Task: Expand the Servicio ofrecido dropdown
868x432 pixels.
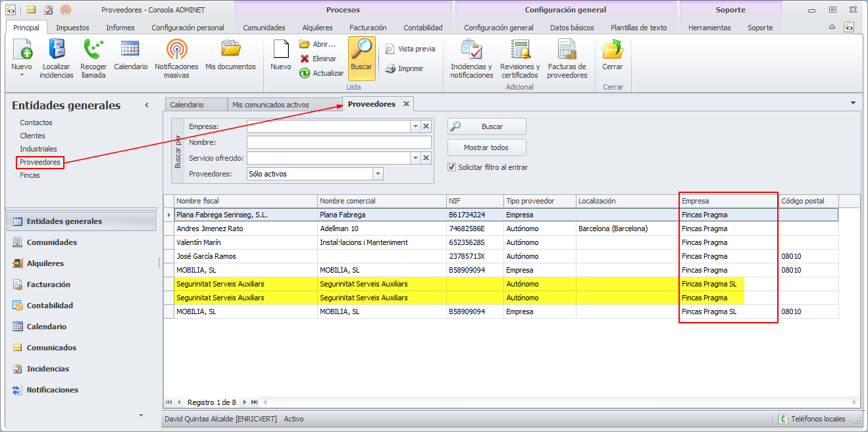Action: click(x=415, y=158)
